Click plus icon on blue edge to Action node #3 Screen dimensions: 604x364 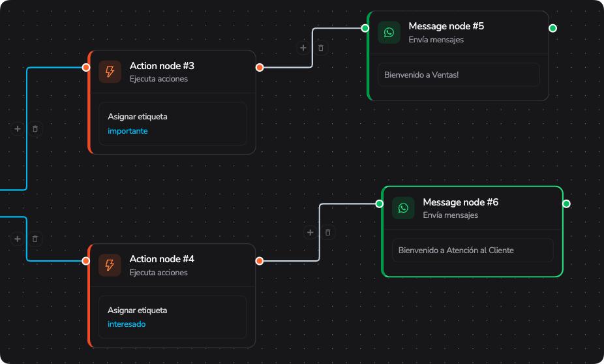click(x=18, y=129)
